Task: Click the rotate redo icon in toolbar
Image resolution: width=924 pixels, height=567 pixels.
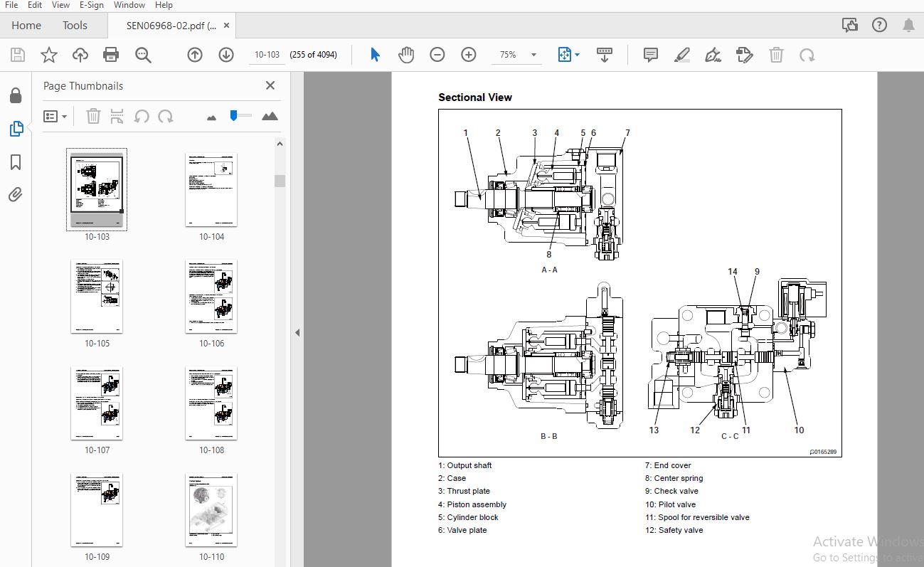Action: pos(807,55)
